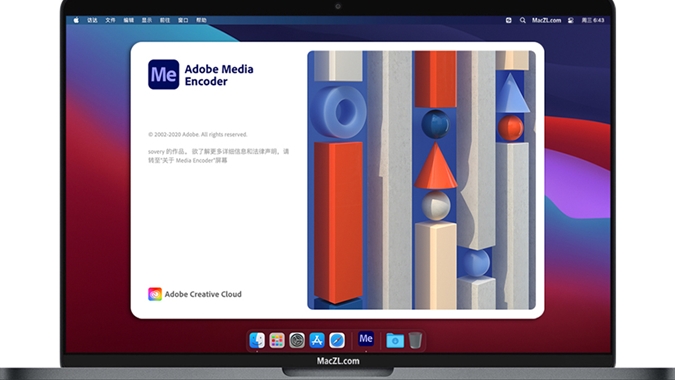Click the Adobe Creative Cloud rainbow icon
The image size is (675, 380).
click(x=155, y=294)
